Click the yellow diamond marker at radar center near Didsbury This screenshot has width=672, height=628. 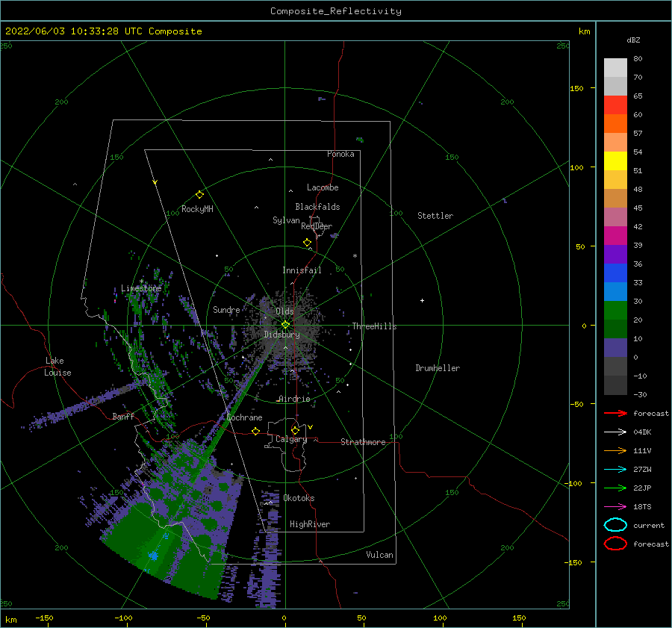tap(285, 325)
